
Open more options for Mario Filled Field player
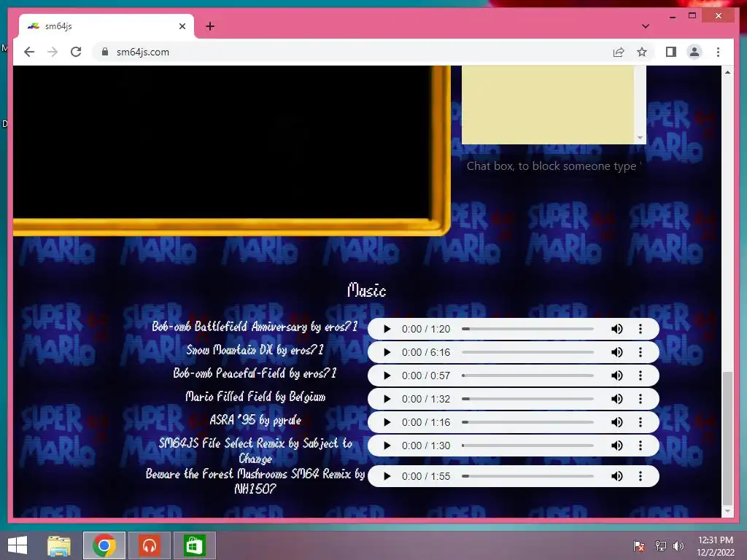coord(640,399)
